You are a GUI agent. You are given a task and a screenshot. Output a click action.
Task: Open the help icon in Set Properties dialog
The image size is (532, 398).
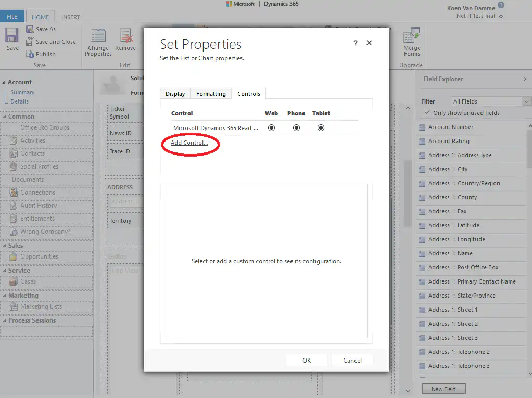tap(355, 43)
